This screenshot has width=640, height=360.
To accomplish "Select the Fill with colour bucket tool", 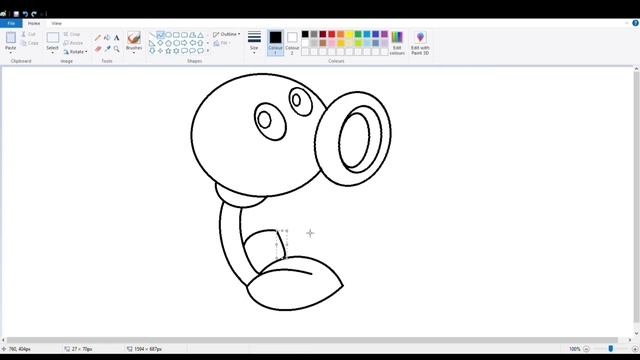I will click(x=107, y=38).
